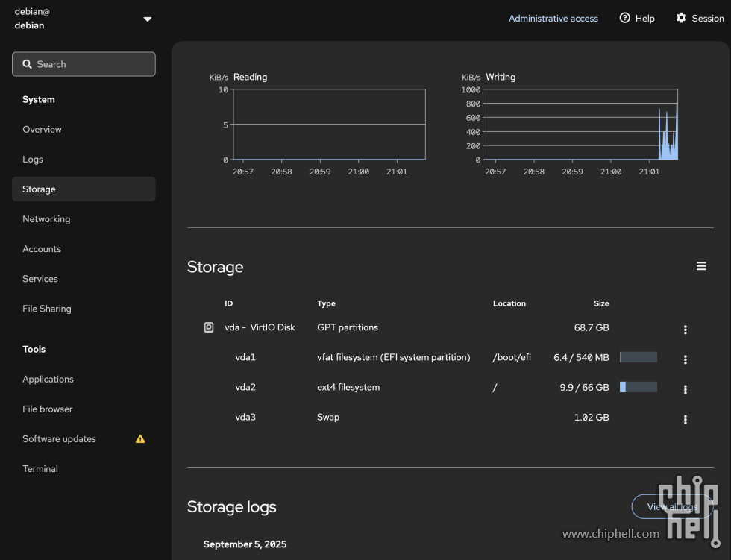Click 'ext4 filesystem' type cell
Viewport: 731px width, 560px height.
click(348, 387)
